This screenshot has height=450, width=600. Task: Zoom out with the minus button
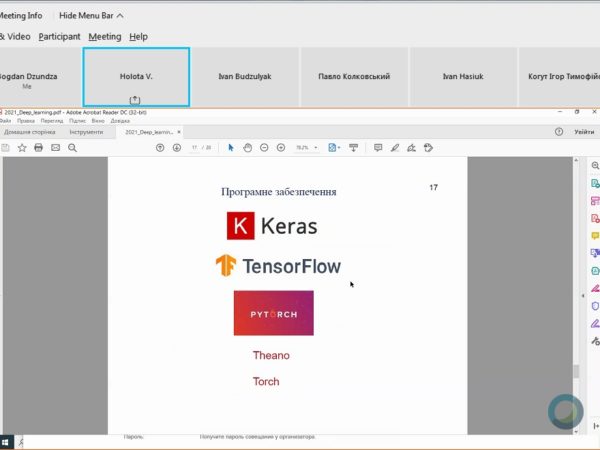pos(265,147)
